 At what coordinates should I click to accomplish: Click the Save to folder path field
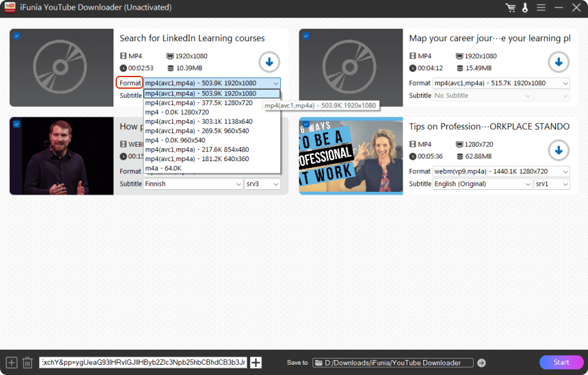coord(393,363)
